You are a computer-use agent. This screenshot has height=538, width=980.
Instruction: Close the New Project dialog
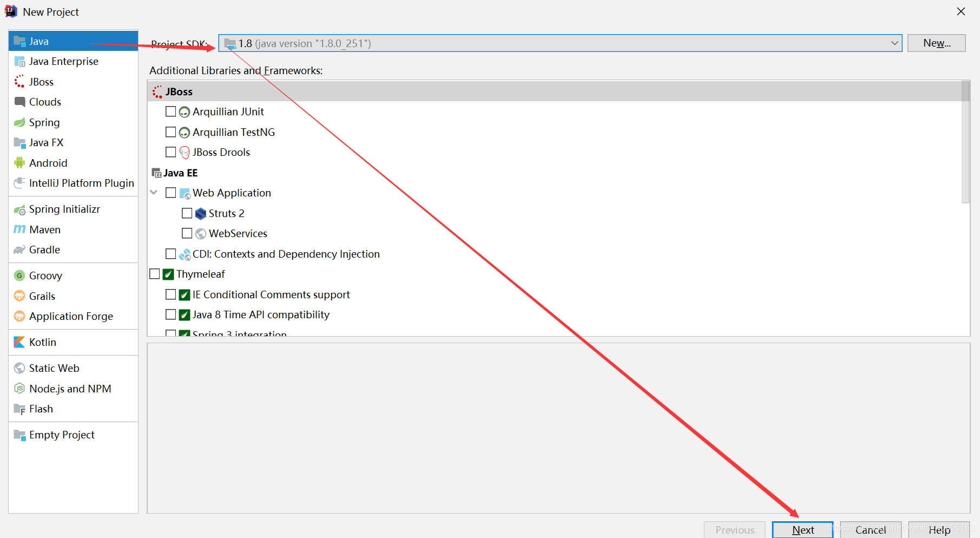click(x=961, y=11)
